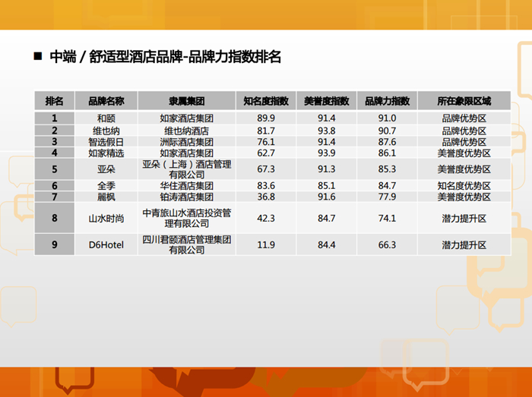Select the 品牌力指数 column header
Viewport: 532px width, 397px height.
[x=387, y=101]
